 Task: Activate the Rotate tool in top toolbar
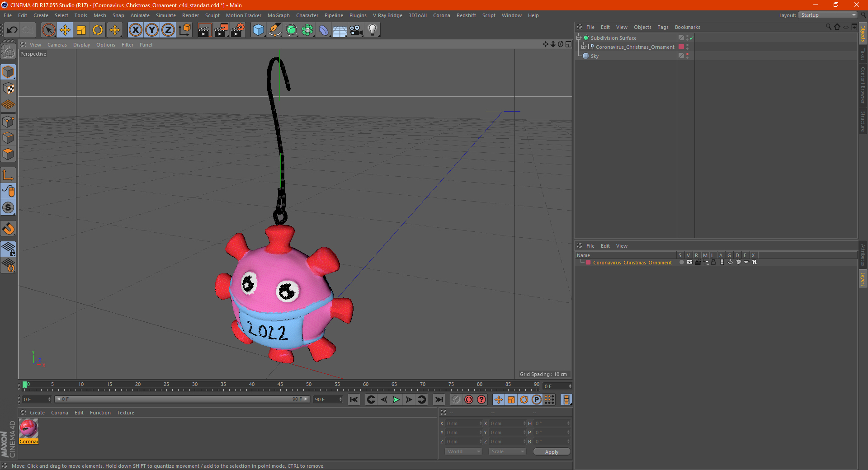(x=98, y=30)
